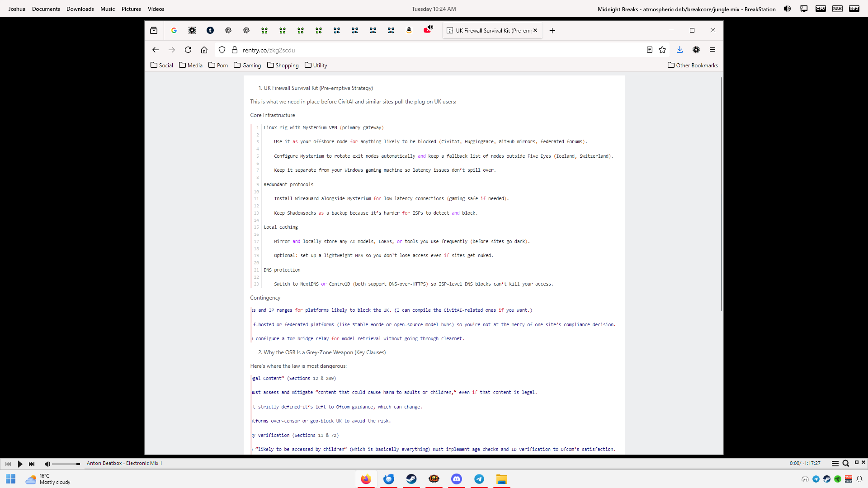Switch to the Amazon pinned tab
Image resolution: width=868 pixels, height=488 pixels.
tap(409, 30)
